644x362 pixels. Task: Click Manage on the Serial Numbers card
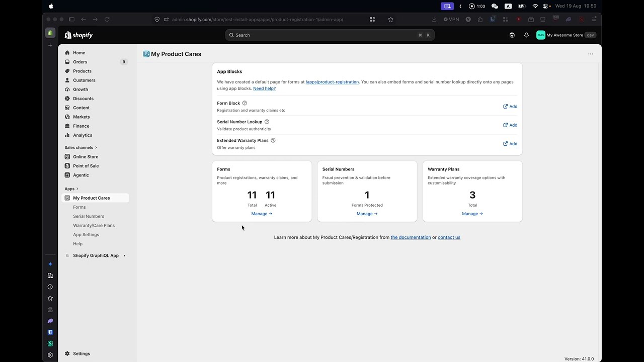point(367,214)
